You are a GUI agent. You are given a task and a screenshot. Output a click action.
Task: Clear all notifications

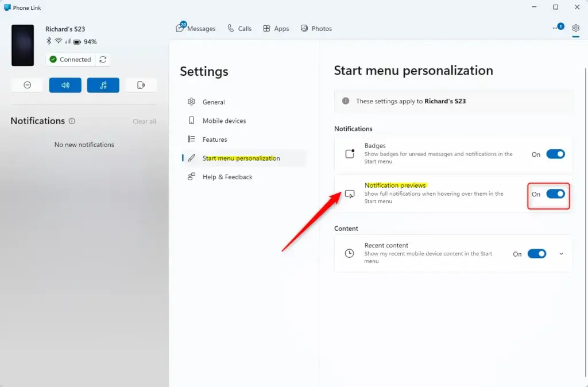tap(144, 121)
